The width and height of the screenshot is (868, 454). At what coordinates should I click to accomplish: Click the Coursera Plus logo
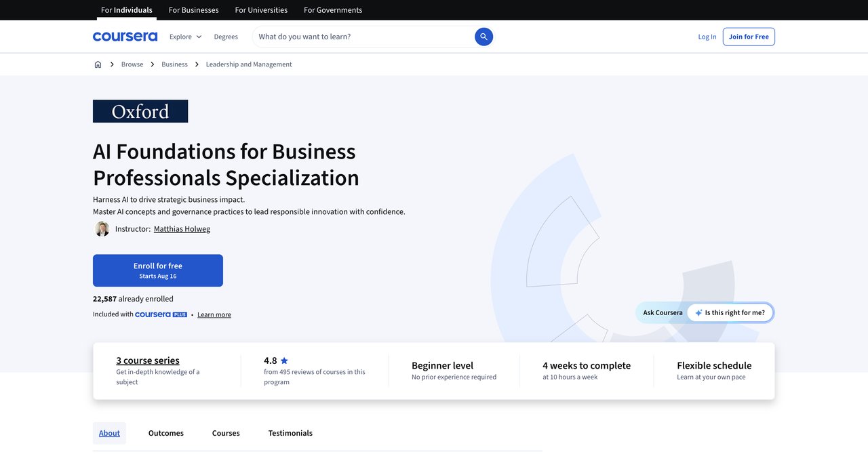pos(161,314)
